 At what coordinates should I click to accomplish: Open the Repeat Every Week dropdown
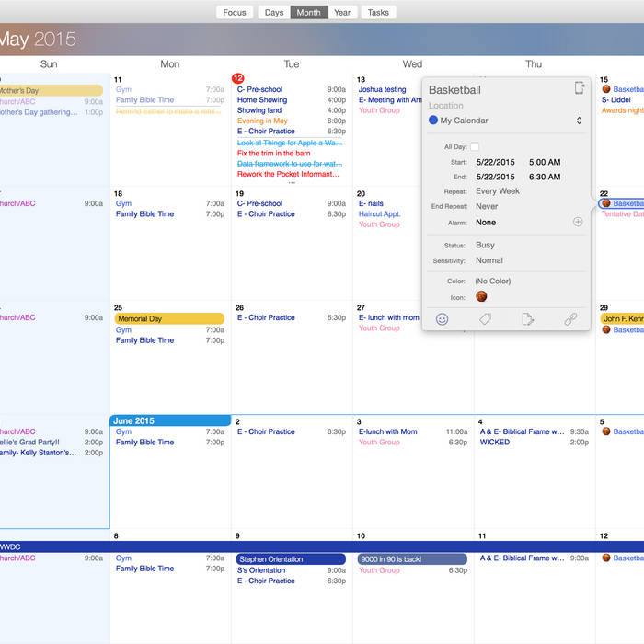(x=498, y=191)
